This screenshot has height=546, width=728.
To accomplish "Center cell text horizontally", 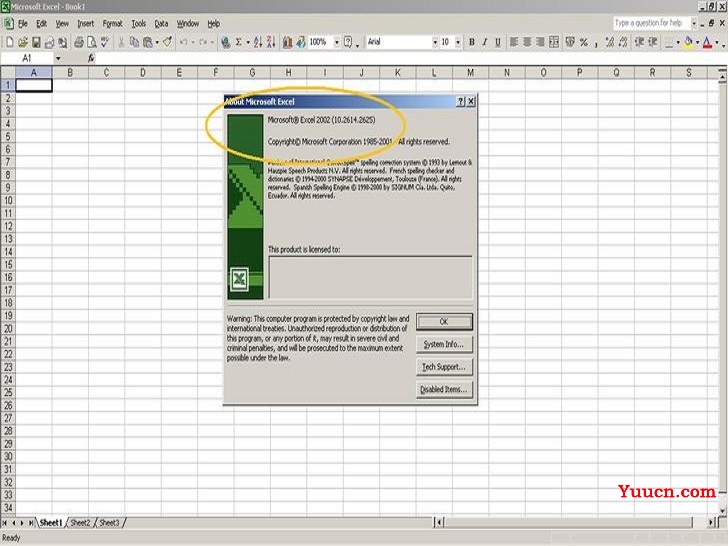I will 527,42.
